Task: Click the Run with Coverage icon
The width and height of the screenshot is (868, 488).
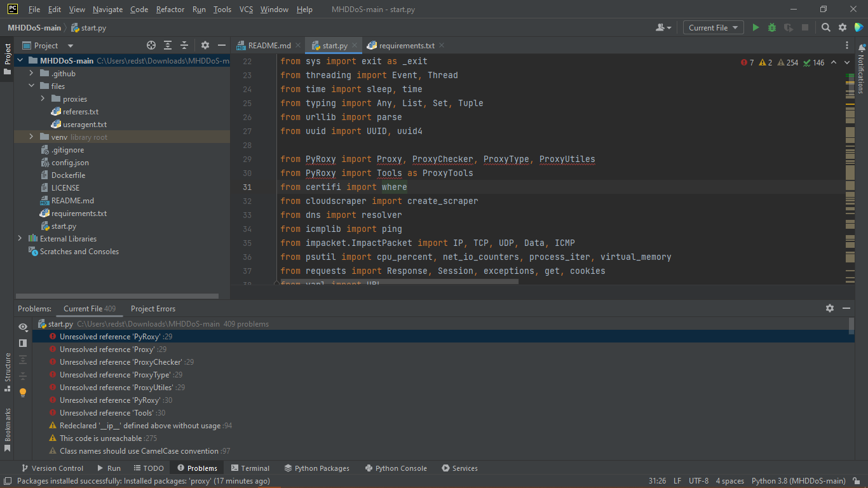Action: [x=789, y=27]
